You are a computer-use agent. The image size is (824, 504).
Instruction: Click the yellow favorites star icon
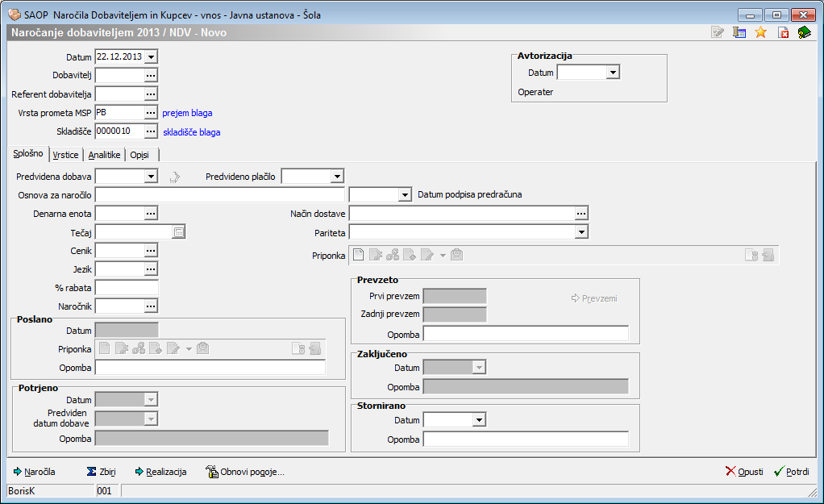pos(760,32)
